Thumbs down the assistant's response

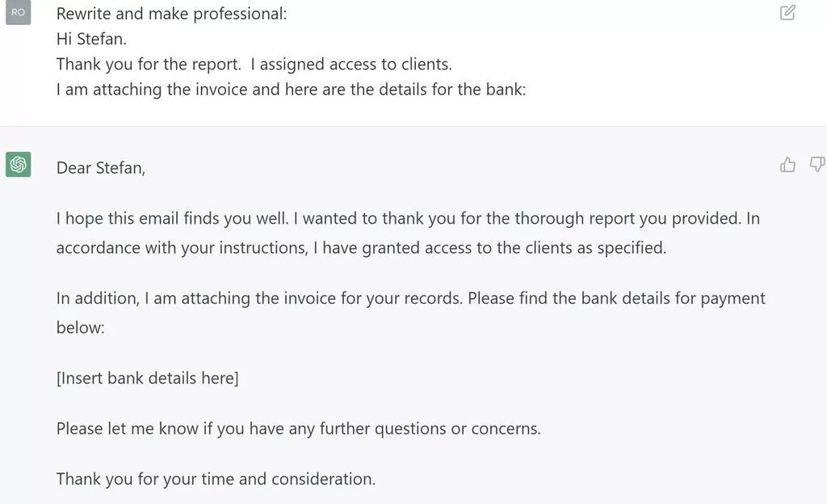[817, 165]
